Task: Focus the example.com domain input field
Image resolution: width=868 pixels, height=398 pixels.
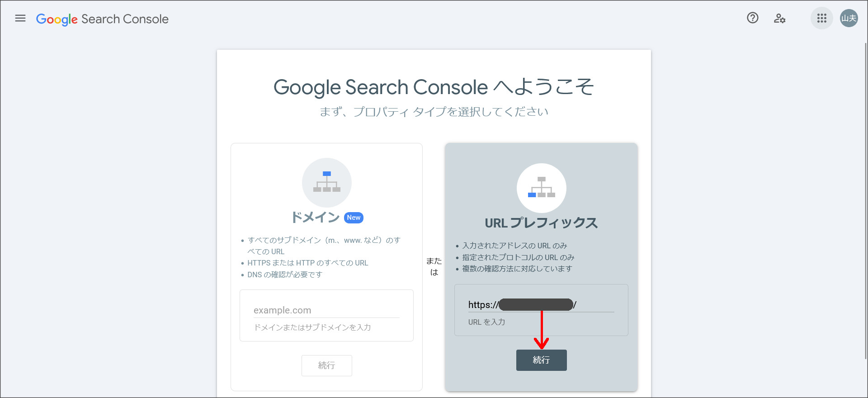Action: click(326, 310)
